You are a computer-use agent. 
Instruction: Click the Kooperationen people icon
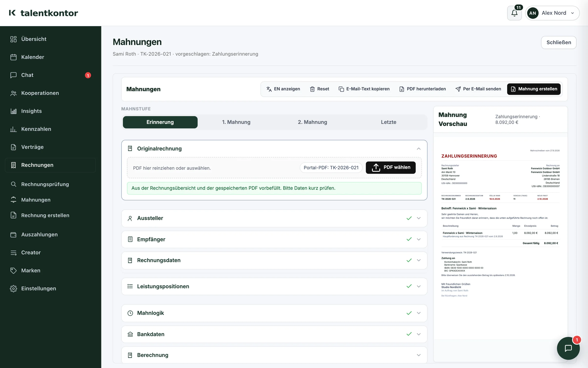[x=13, y=93]
